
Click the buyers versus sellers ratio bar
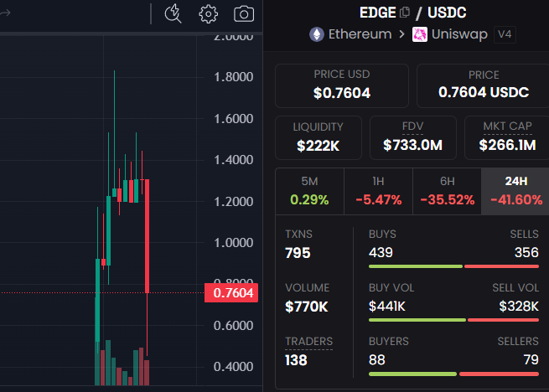pos(453,374)
